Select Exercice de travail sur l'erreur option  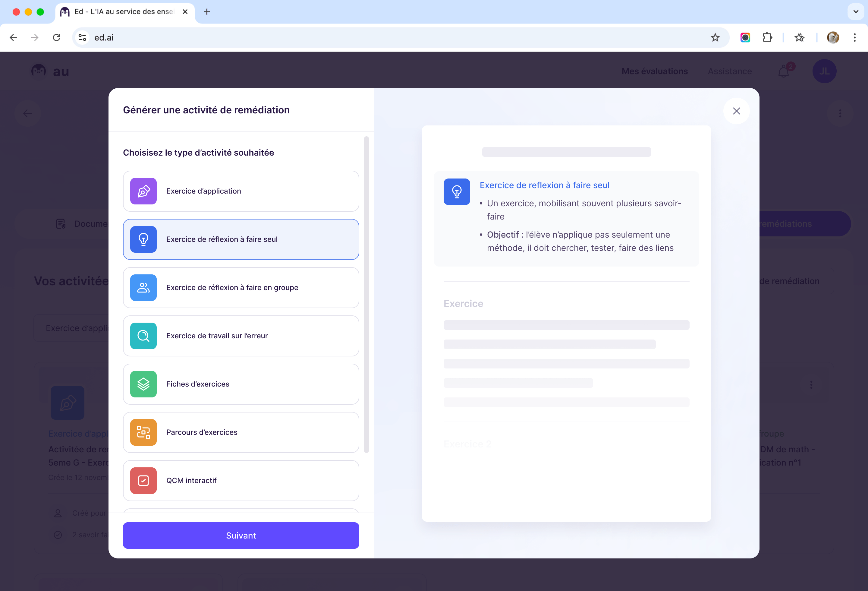241,336
